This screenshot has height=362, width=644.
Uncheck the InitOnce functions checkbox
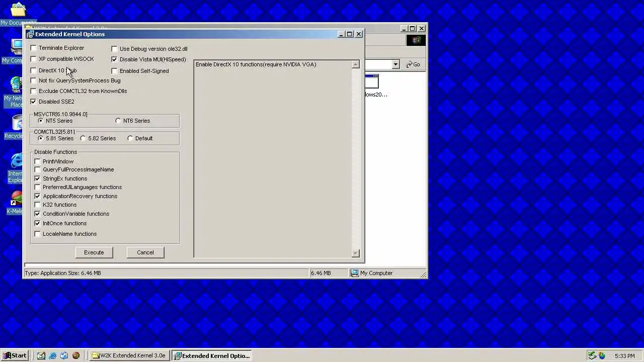(38, 223)
